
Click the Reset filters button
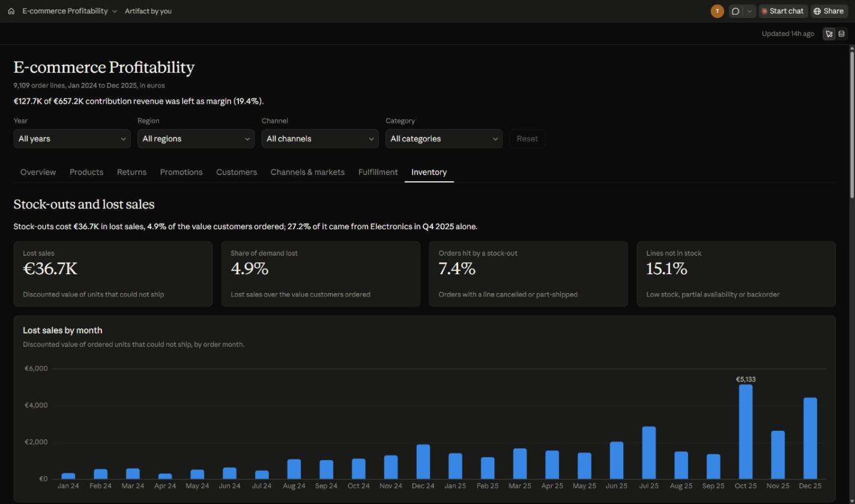tap(527, 139)
